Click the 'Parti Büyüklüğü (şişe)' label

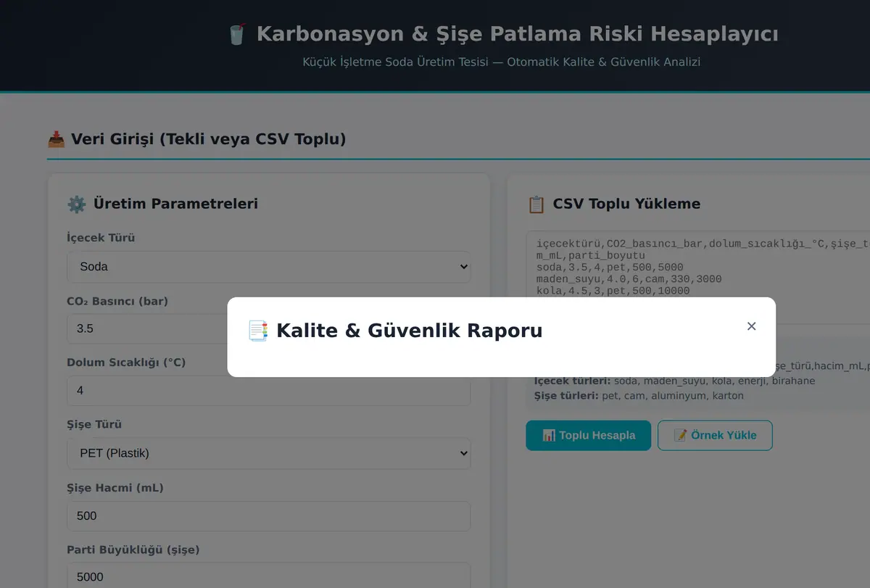tap(133, 550)
